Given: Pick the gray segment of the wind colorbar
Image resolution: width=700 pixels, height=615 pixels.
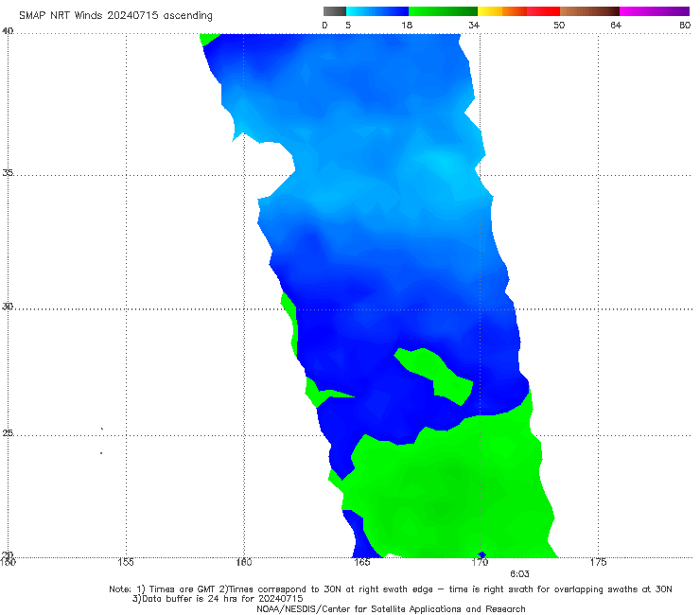Looking at the screenshot, I should [x=335, y=11].
